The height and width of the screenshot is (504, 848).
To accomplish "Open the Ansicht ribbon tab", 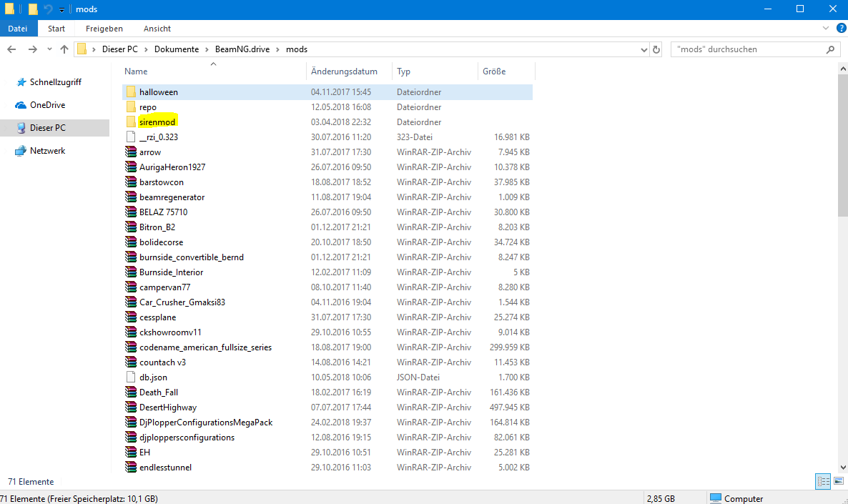I will pos(157,29).
